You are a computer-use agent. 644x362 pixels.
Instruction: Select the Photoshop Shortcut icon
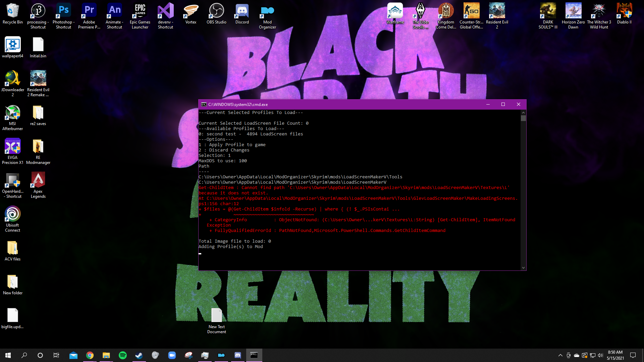coord(63,16)
